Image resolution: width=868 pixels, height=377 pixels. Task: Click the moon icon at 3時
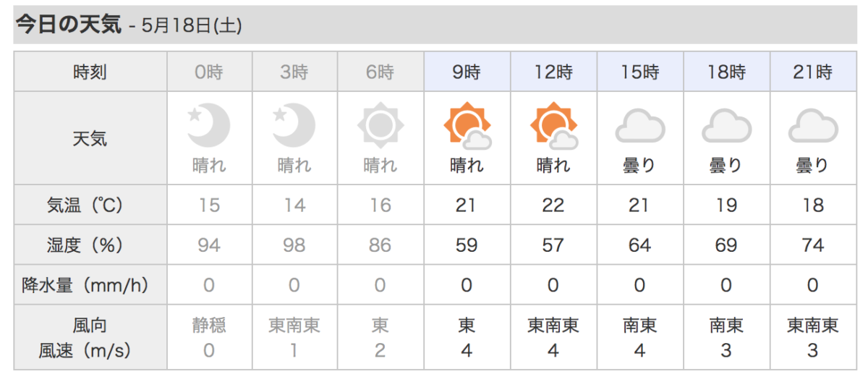[x=294, y=125]
